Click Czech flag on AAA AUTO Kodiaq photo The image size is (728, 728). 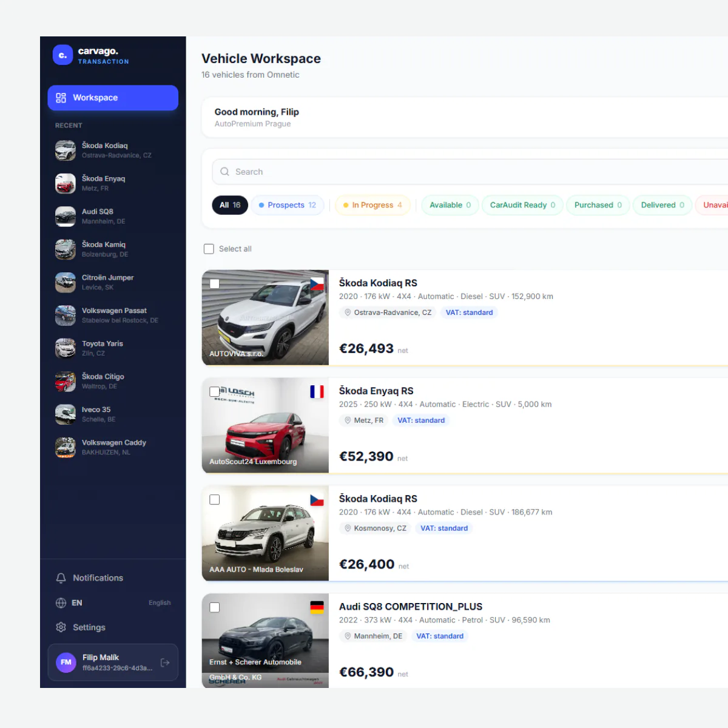[317, 500]
